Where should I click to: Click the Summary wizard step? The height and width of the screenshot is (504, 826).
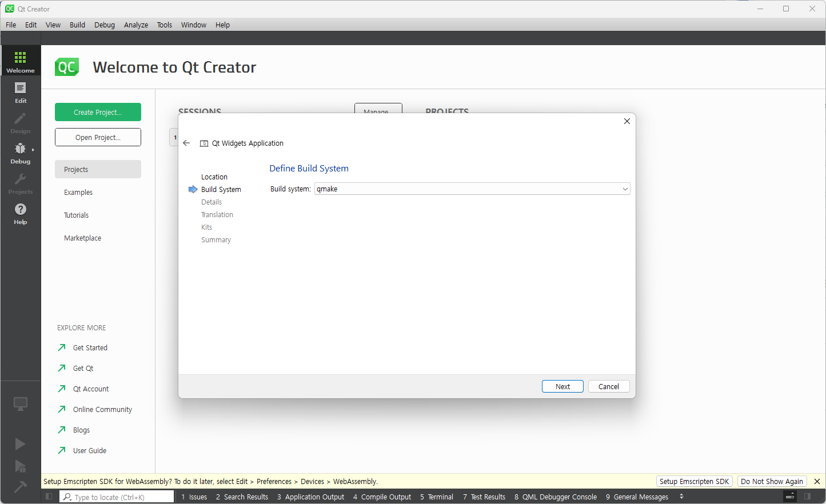[x=216, y=240]
